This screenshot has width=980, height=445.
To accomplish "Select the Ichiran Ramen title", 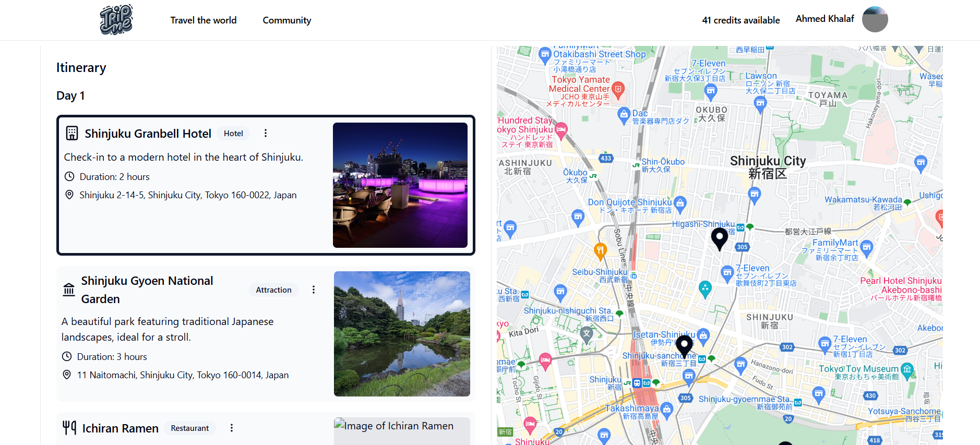I will click(120, 428).
